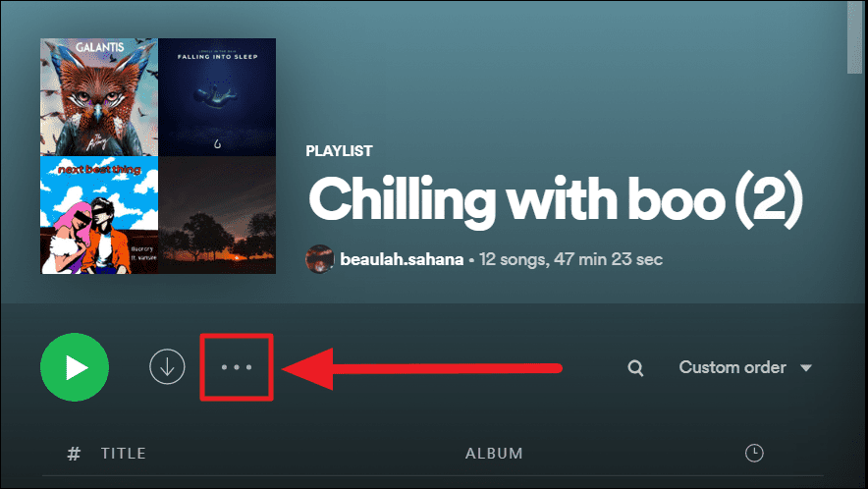Screen dimensions: 868x489
Task: Sort tracks by ALBUM column header
Action: coord(494,454)
